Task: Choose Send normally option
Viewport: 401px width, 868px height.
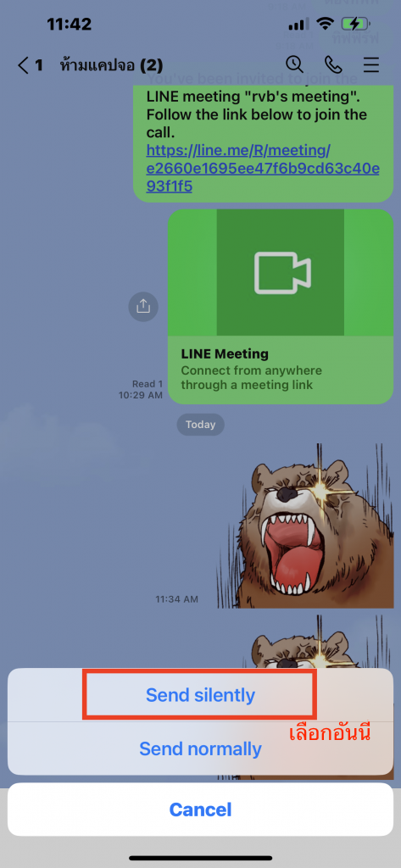Action: (200, 748)
